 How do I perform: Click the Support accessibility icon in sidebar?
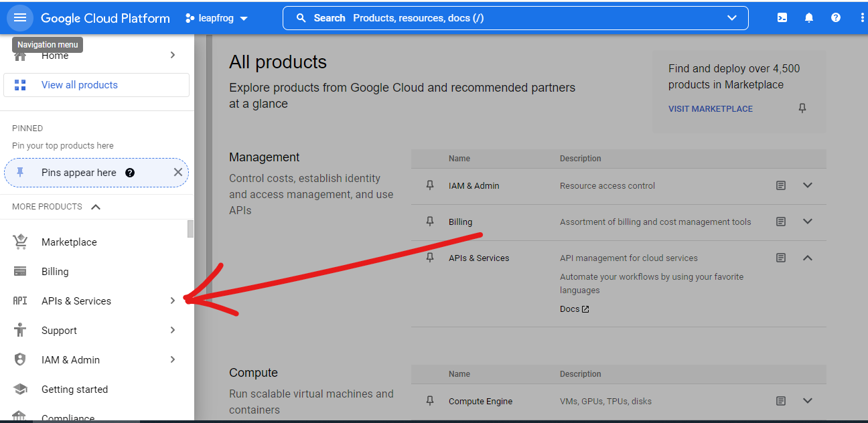pos(20,331)
